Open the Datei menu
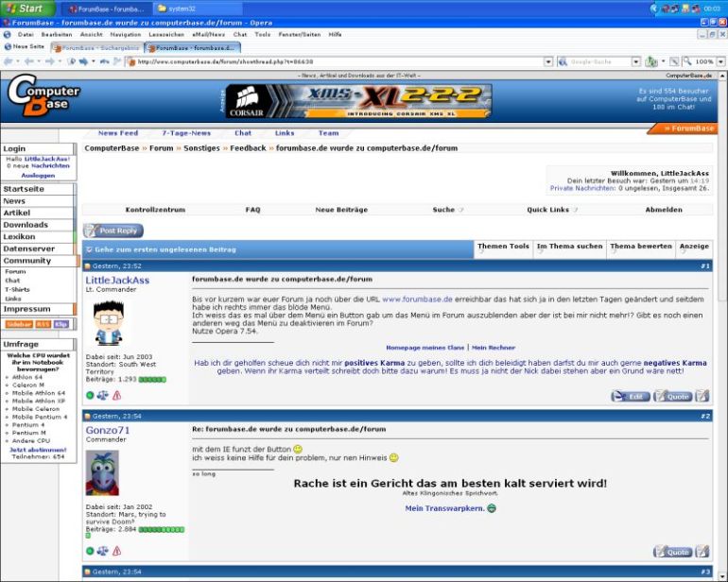Image resolution: width=728 pixels, height=582 pixels. (26, 34)
